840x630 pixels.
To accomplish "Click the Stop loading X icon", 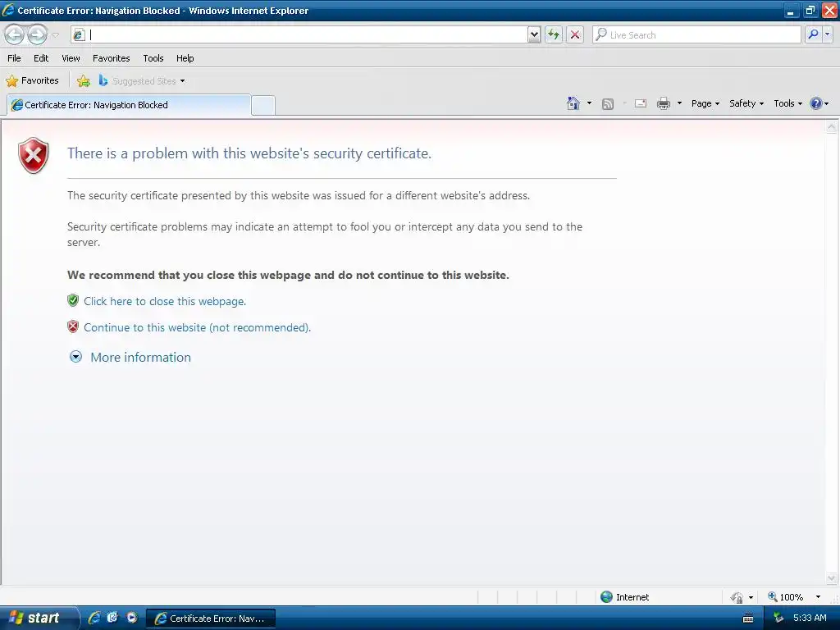I will [575, 34].
